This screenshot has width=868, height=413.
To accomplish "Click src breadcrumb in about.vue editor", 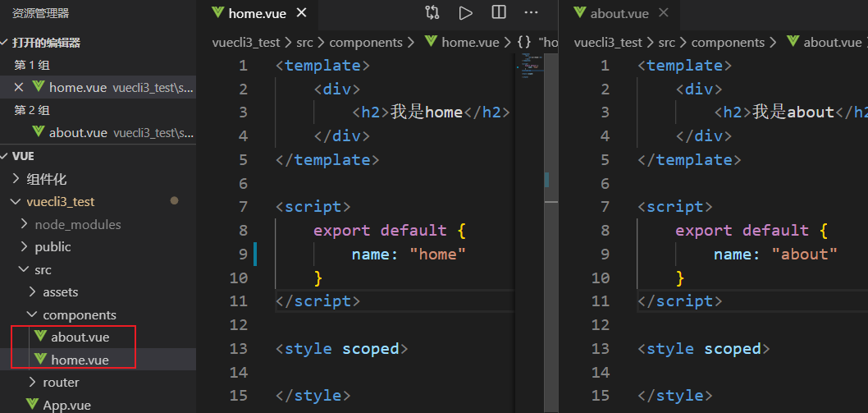I will tap(667, 43).
